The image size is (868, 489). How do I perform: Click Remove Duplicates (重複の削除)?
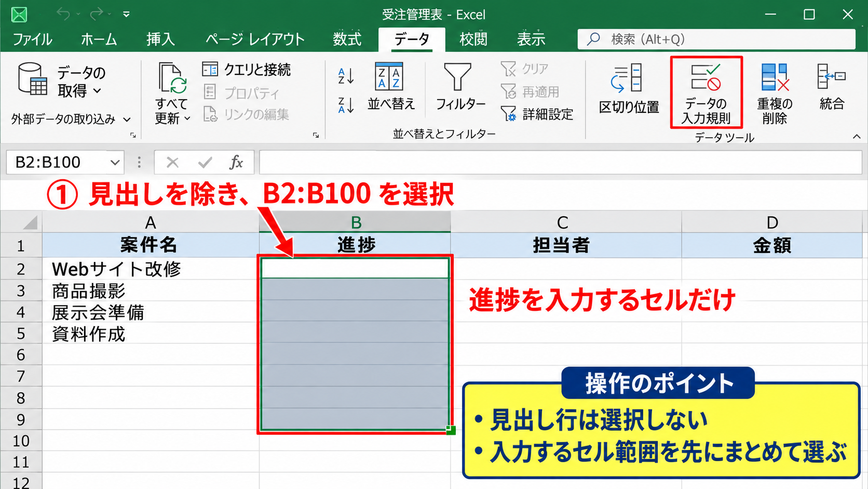tap(775, 94)
